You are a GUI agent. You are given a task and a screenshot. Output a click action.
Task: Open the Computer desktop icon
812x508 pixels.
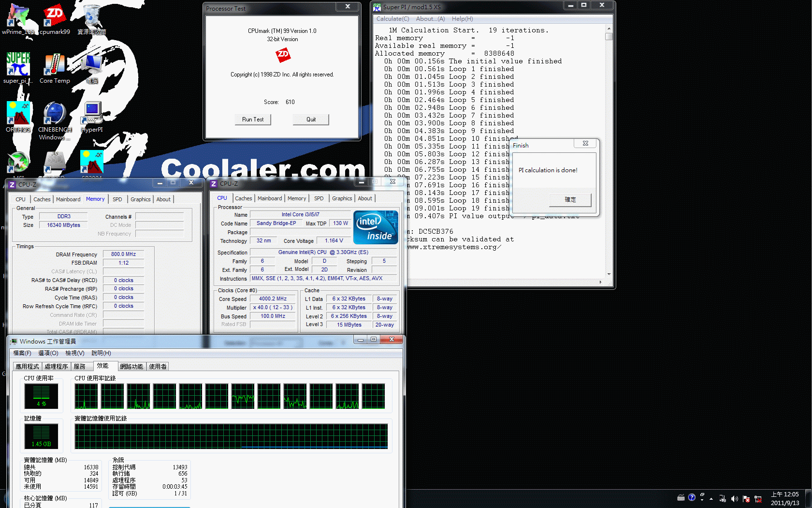92,68
